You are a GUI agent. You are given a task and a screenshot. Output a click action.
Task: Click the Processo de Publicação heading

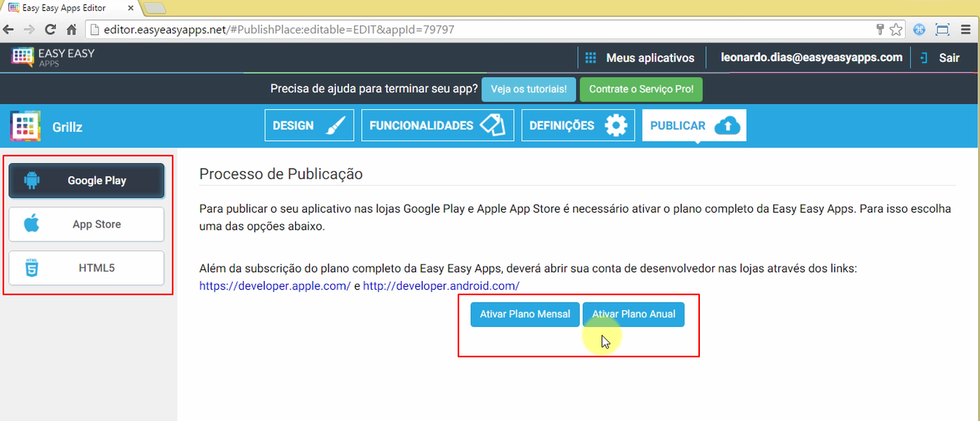(281, 174)
